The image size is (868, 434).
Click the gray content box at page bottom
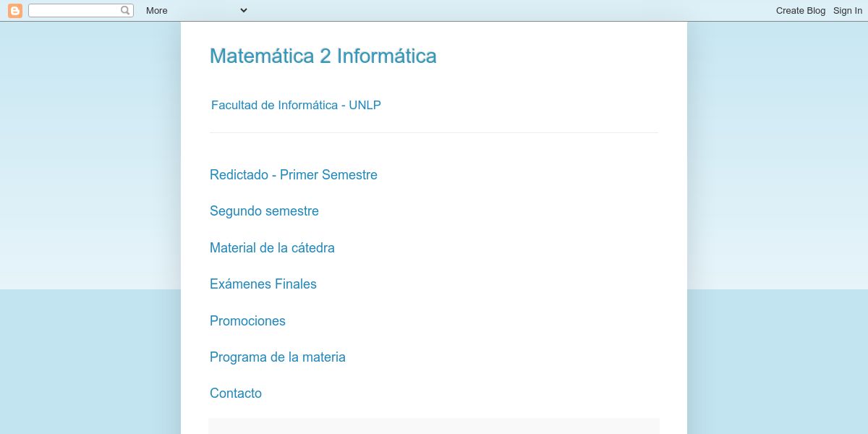click(x=434, y=425)
